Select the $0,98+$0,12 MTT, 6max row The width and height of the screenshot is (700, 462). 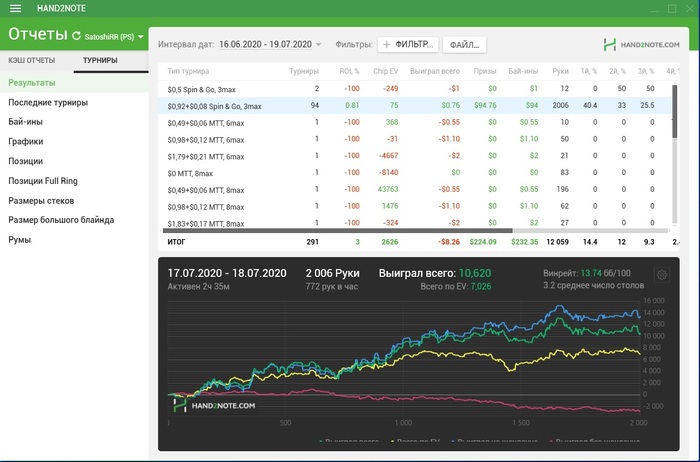coord(415,139)
